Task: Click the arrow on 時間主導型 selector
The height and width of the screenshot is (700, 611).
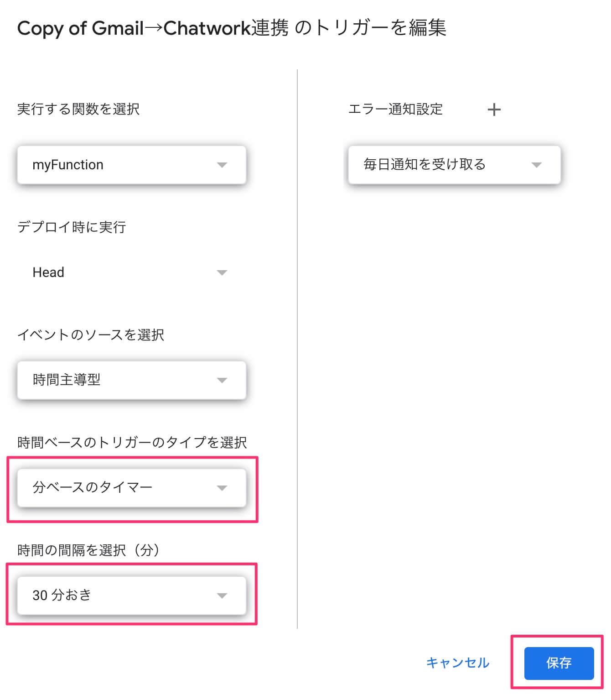Action: (223, 380)
